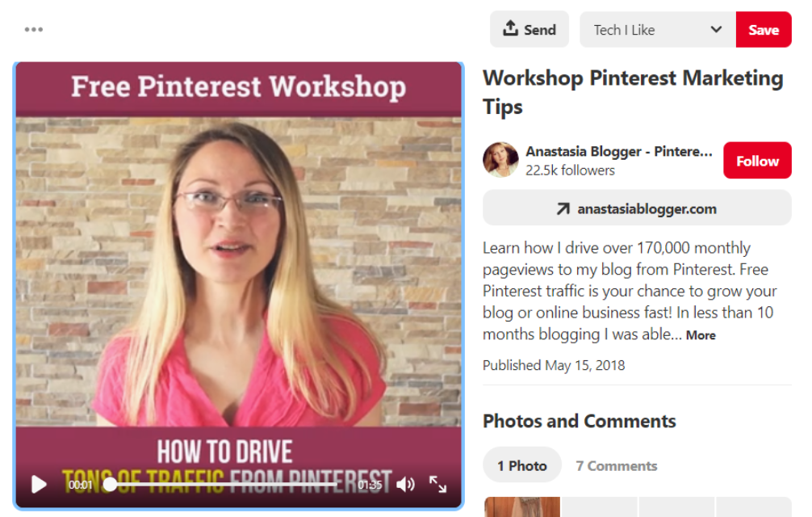This screenshot has width=812, height=517.
Task: Follow Anastasia Blogger
Action: pos(757,161)
